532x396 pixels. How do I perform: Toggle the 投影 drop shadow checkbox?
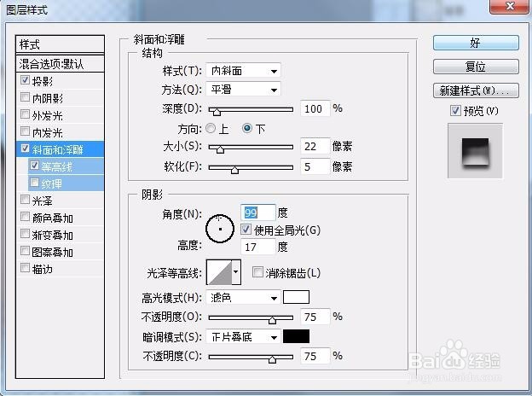coord(25,80)
